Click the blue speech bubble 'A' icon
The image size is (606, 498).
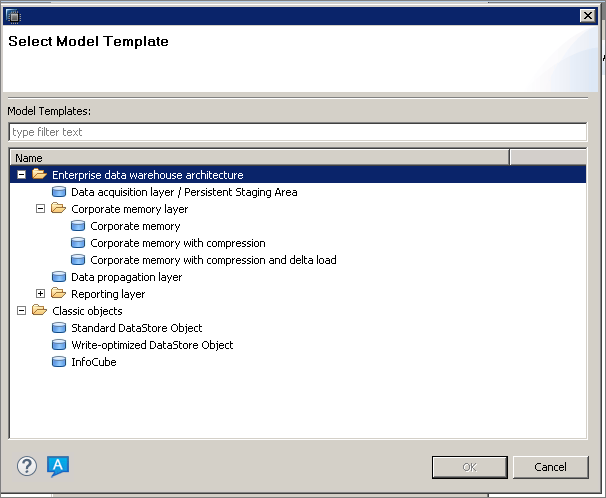point(58,465)
